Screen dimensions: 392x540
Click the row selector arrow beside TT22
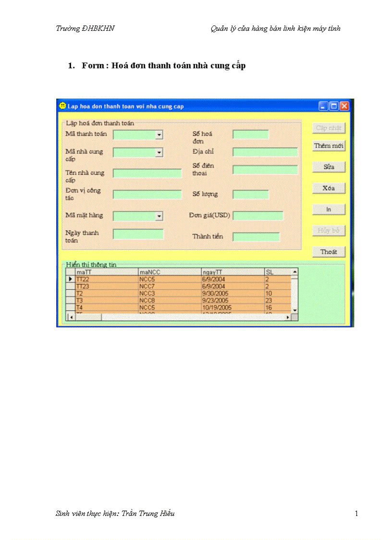pyautogui.click(x=71, y=279)
